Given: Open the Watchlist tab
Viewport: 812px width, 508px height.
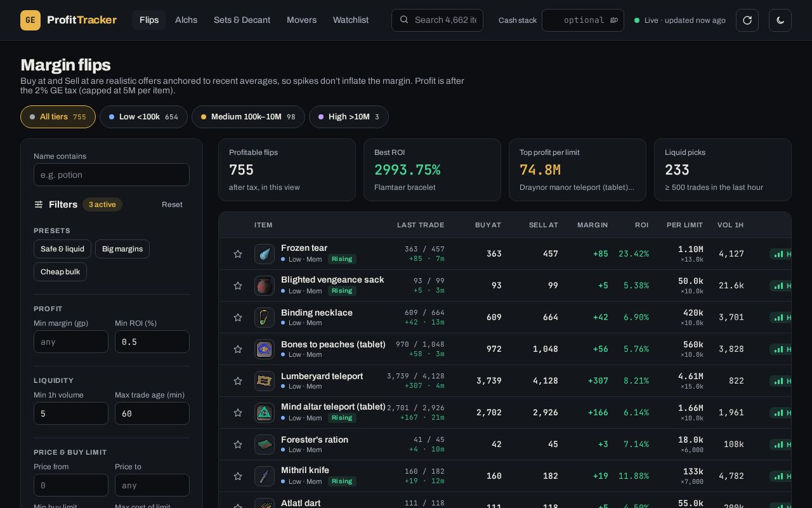Looking at the screenshot, I should point(351,20).
